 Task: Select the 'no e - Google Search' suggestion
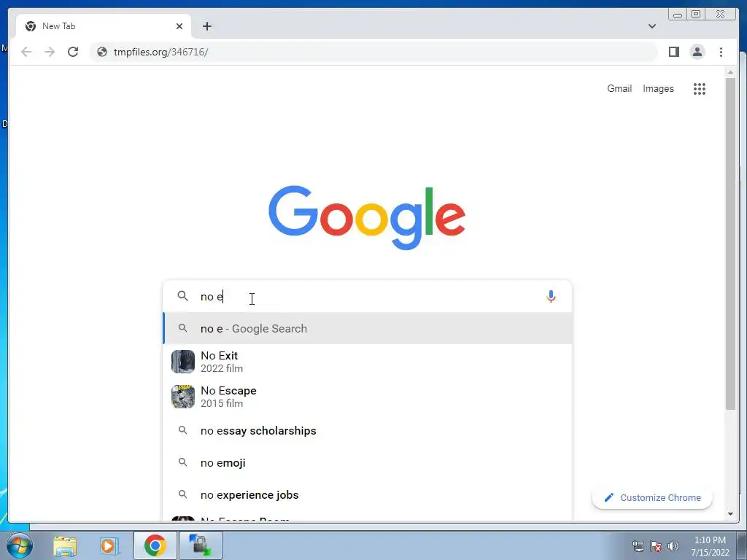tap(368, 329)
